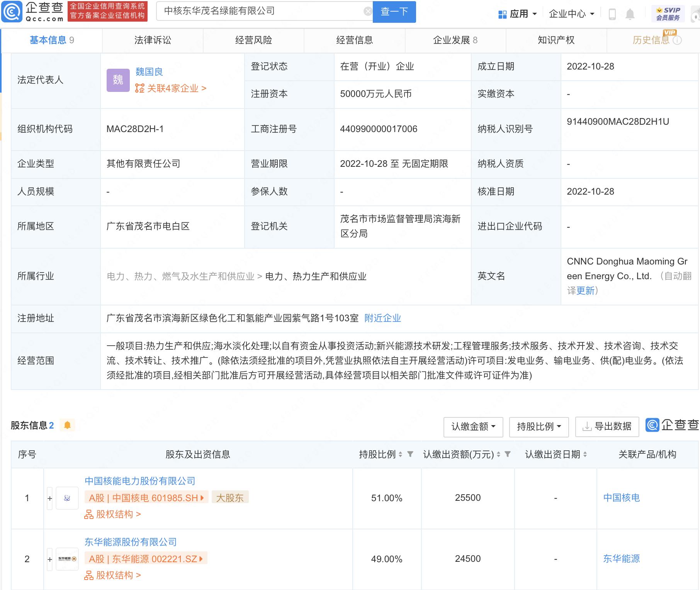Click the shareholder info alert bell icon
Viewport: 700px width, 590px height.
click(67, 425)
